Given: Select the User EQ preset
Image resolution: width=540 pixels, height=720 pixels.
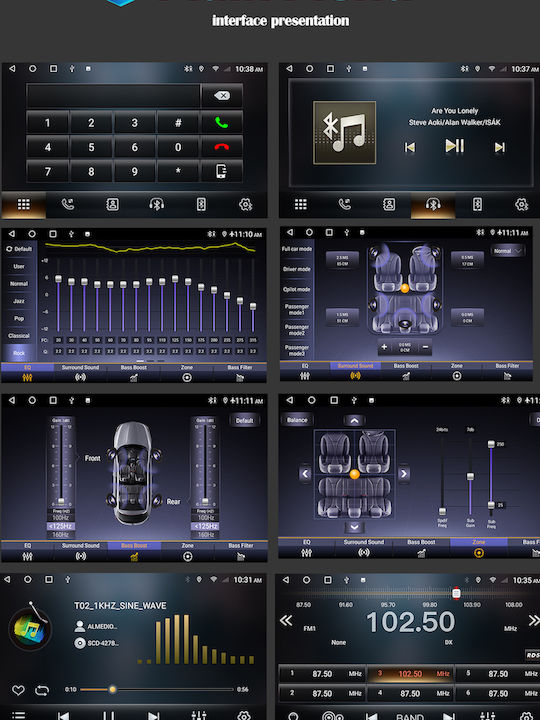Looking at the screenshot, I should click(x=19, y=266).
